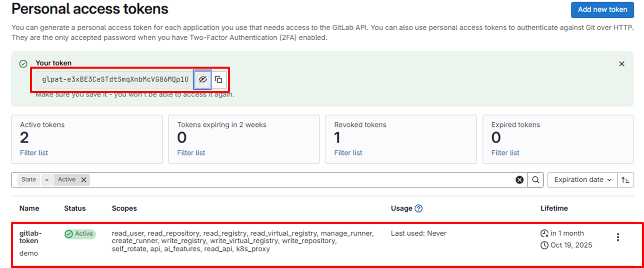Click the Active tokens count 2
Screen dimensions: 644x268
[x=24, y=138]
